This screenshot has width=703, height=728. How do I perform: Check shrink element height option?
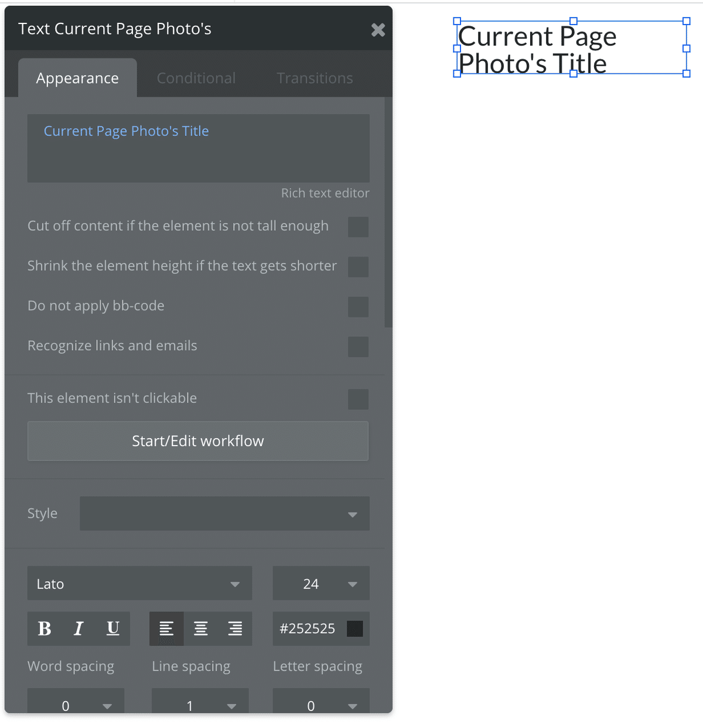point(358,266)
